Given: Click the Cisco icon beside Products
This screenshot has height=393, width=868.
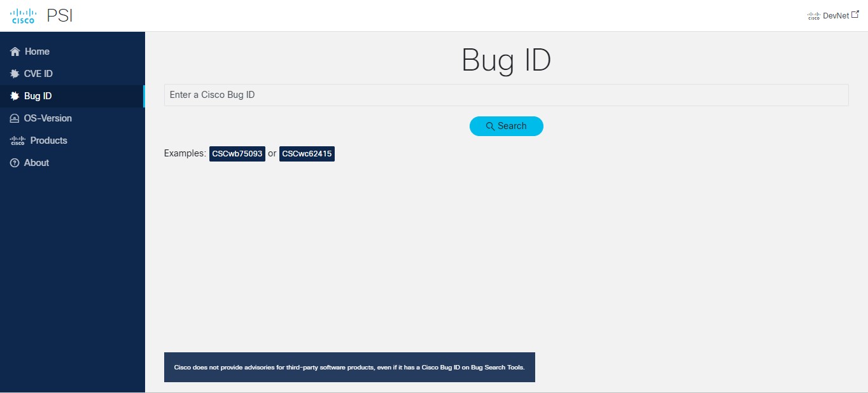Looking at the screenshot, I should click(x=18, y=141).
